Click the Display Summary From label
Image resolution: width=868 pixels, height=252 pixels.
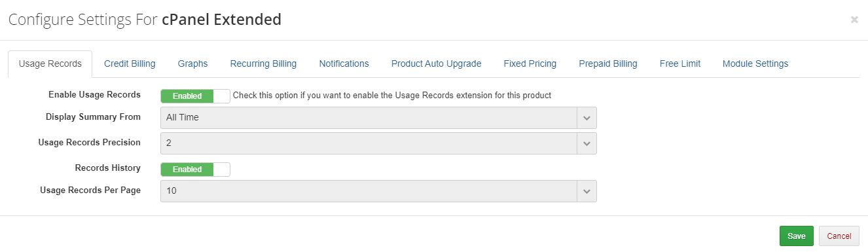pyautogui.click(x=93, y=117)
